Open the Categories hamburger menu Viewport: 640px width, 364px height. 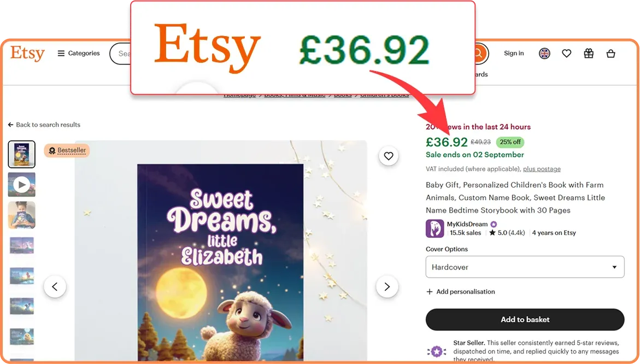click(78, 54)
